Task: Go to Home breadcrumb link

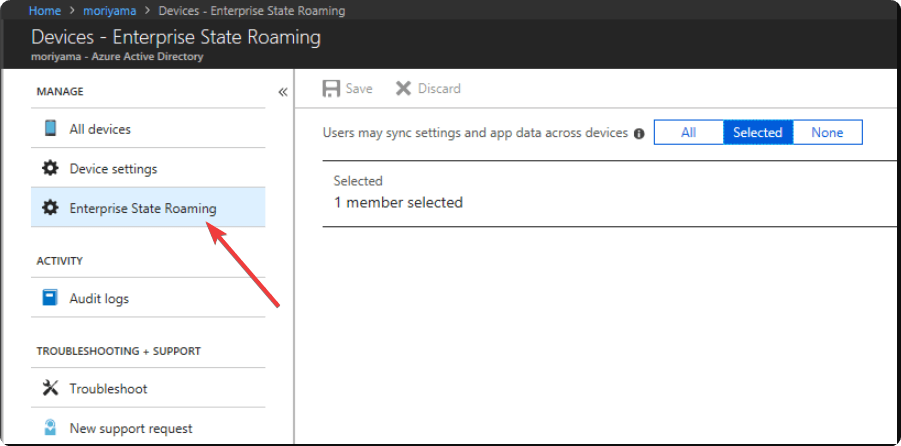Action: (x=45, y=10)
